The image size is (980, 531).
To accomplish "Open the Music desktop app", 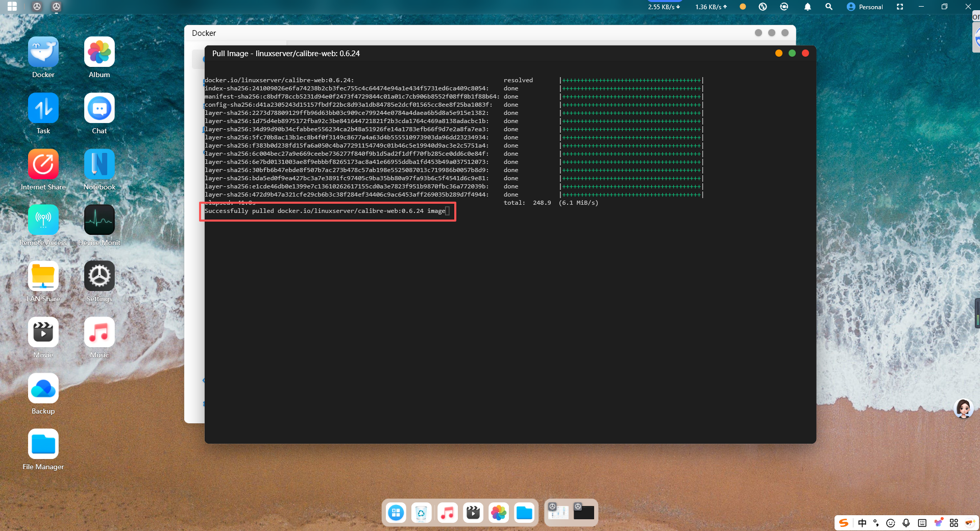I will 100,332.
